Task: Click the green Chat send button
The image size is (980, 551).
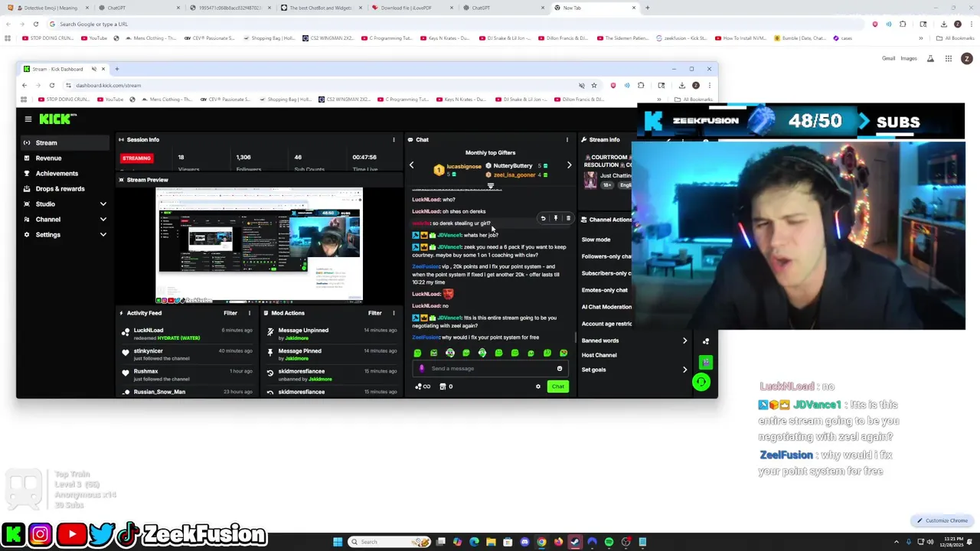Action: (x=557, y=386)
